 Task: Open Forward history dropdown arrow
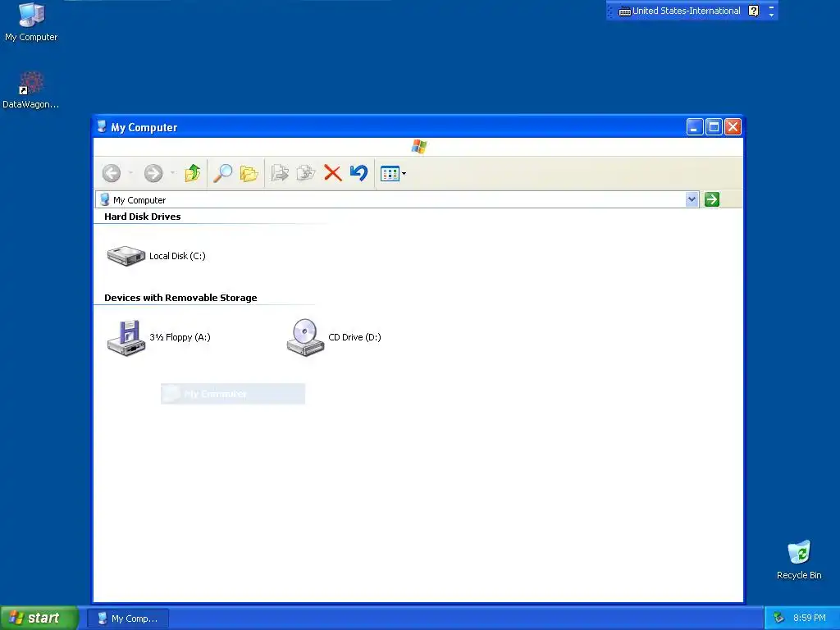click(x=172, y=173)
